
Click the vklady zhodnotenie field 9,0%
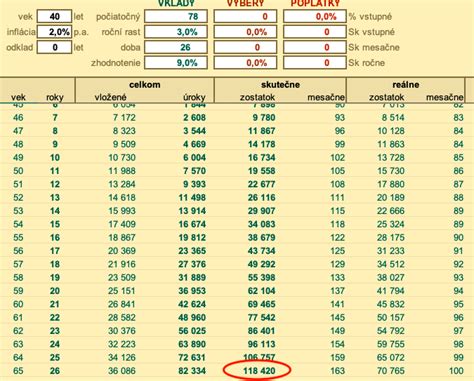176,63
